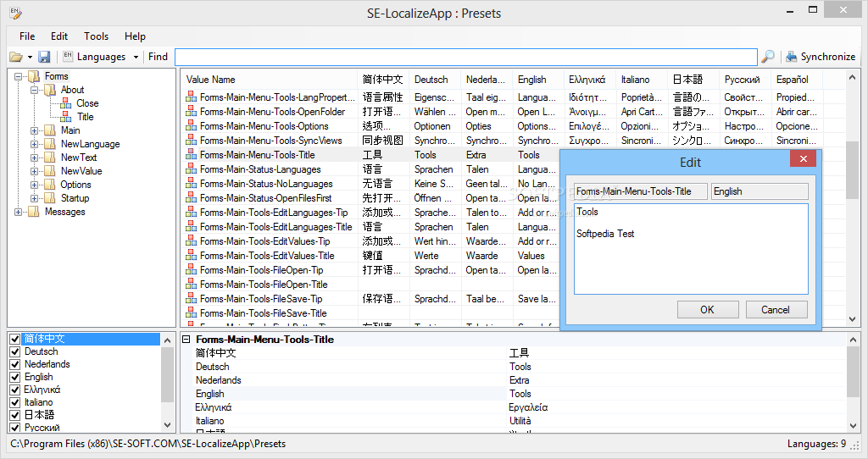
Task: Click the property grid scrollbar thumb
Action: (853, 372)
